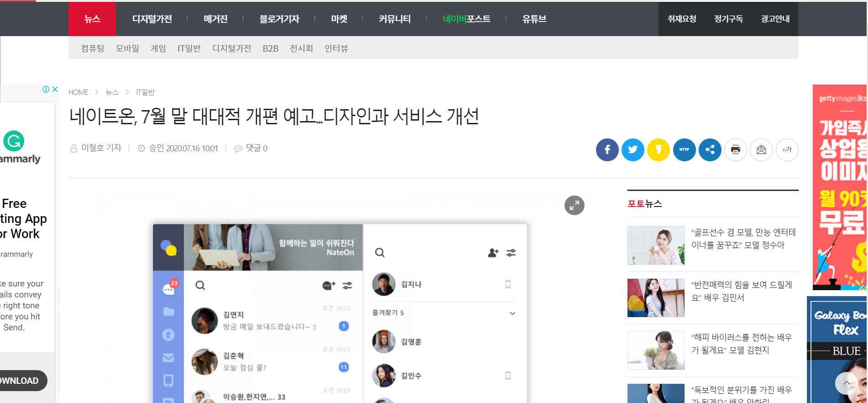Image resolution: width=868 pixels, height=403 pixels.
Task: Select the 인터뷰 submenu
Action: click(x=336, y=48)
